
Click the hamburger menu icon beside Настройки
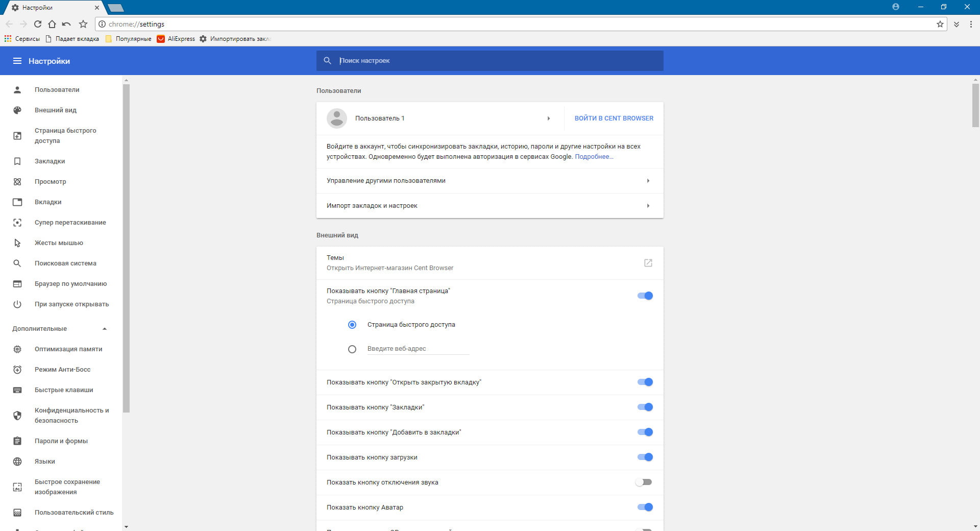pos(17,61)
